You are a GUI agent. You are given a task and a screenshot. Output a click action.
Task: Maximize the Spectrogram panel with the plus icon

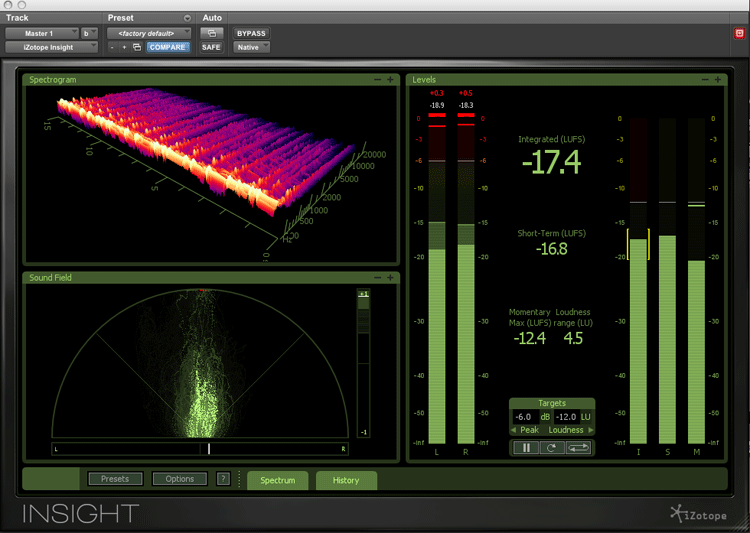click(x=390, y=79)
